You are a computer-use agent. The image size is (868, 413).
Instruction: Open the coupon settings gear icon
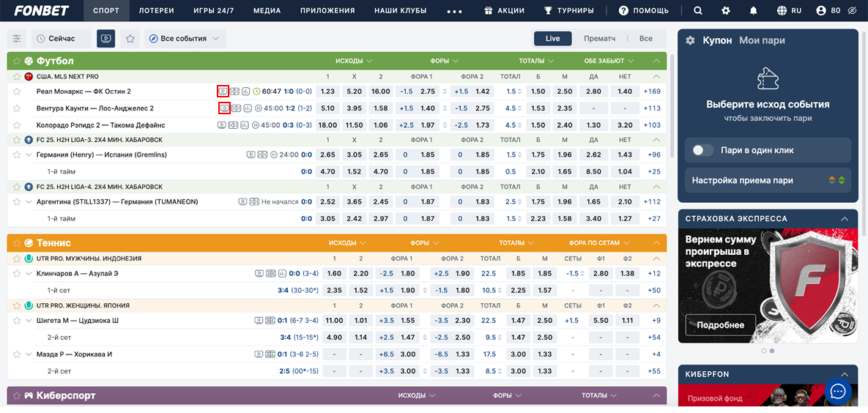click(x=690, y=41)
